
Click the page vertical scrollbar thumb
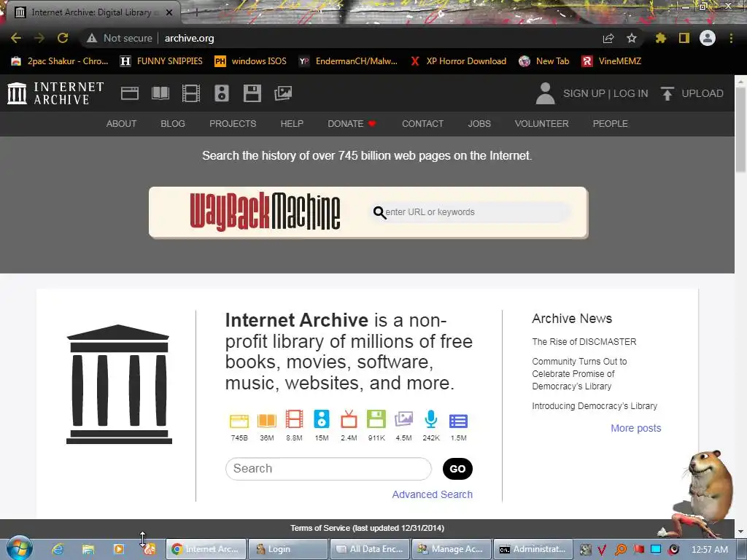point(741,129)
